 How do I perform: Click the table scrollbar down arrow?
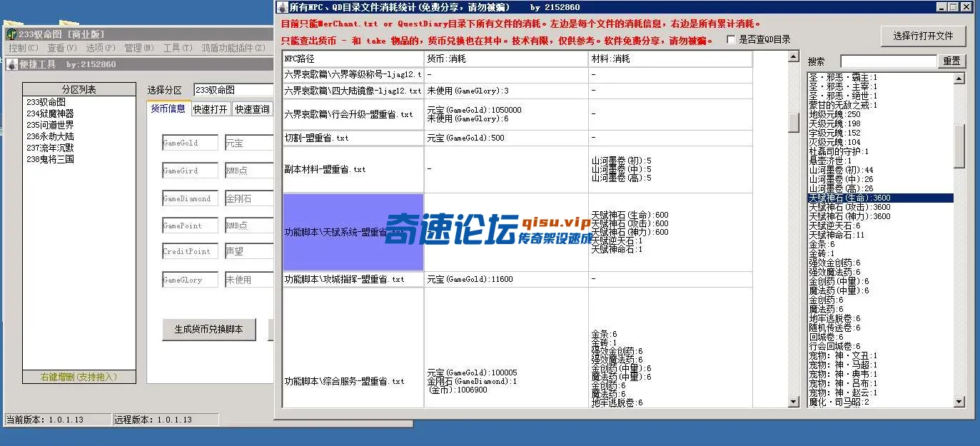click(794, 402)
